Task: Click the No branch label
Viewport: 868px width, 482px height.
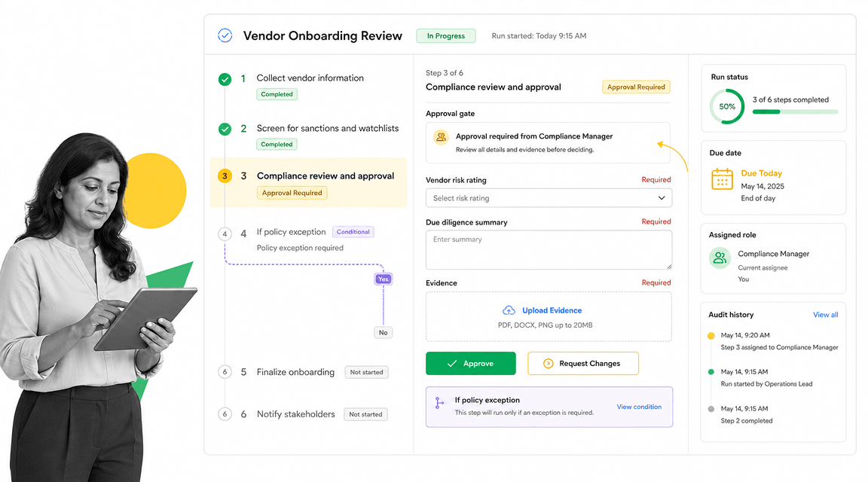Action: (383, 333)
